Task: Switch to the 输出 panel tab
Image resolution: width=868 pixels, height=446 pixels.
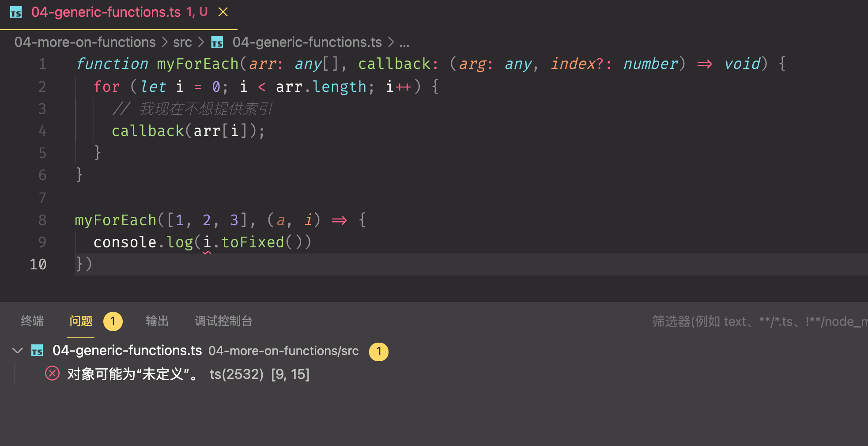Action: tap(157, 321)
